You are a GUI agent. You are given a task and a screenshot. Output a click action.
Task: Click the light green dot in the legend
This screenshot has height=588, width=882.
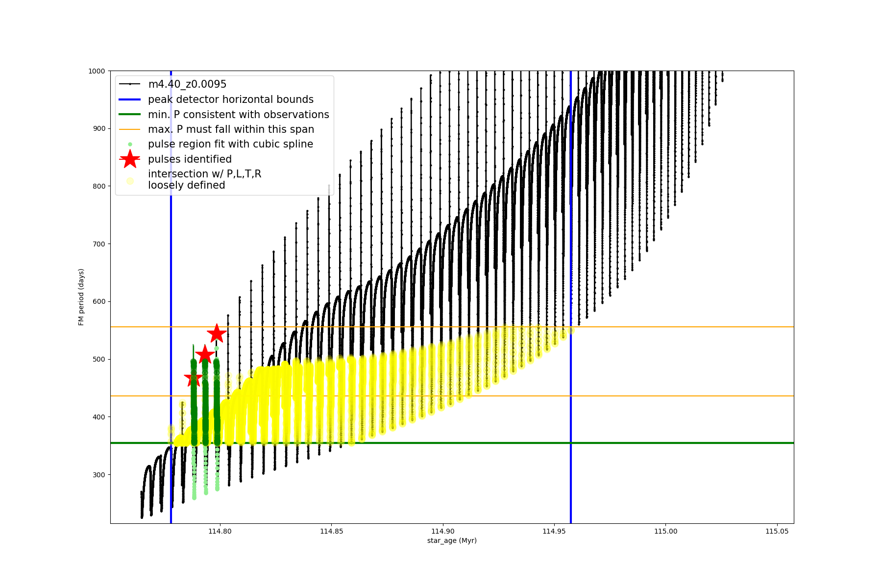click(130, 144)
